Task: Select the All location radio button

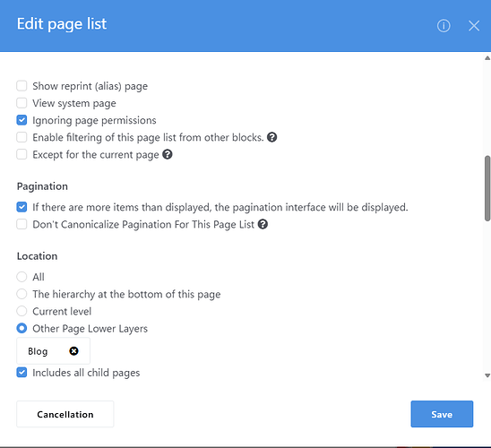Action: click(x=22, y=277)
